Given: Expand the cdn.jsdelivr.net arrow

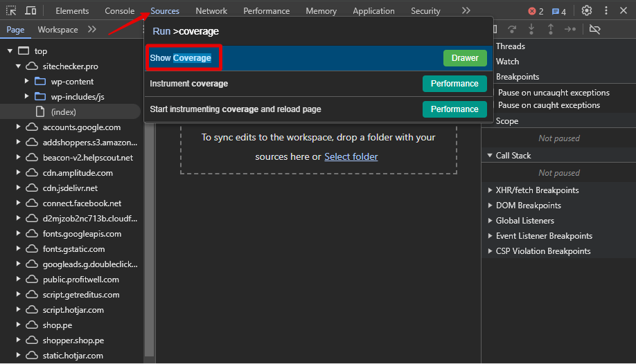Looking at the screenshot, I should tap(18, 188).
